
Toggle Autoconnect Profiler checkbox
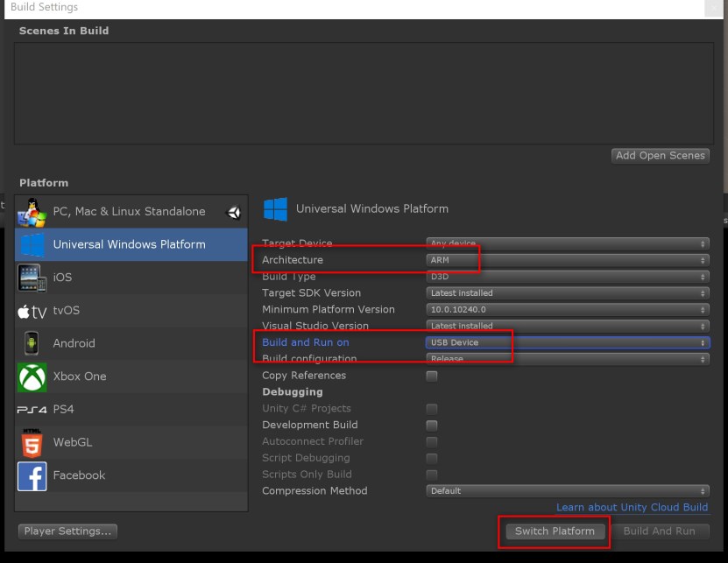pyautogui.click(x=432, y=442)
